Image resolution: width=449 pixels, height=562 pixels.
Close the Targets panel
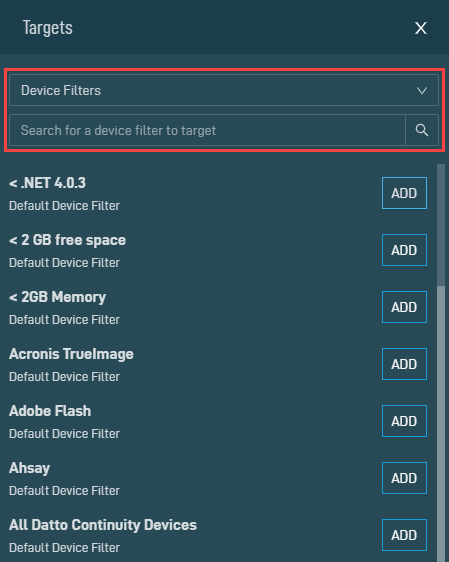point(421,28)
